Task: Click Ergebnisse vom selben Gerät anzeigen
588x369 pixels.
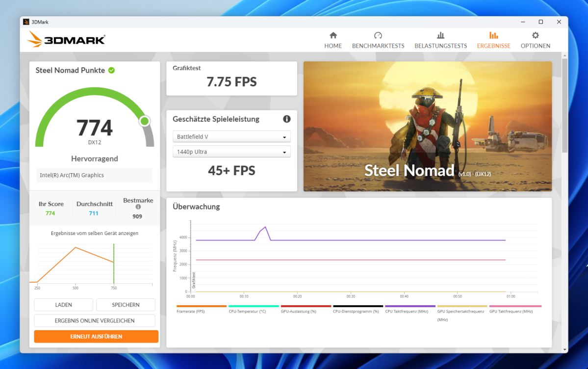Action: 95,233
